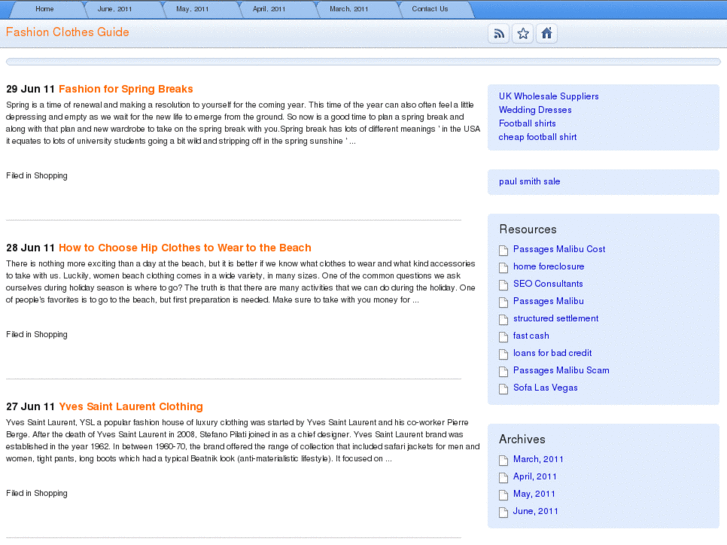This screenshot has height=545, width=727.
Task: Click page icon beside structured settlement
Action: [x=504, y=320]
